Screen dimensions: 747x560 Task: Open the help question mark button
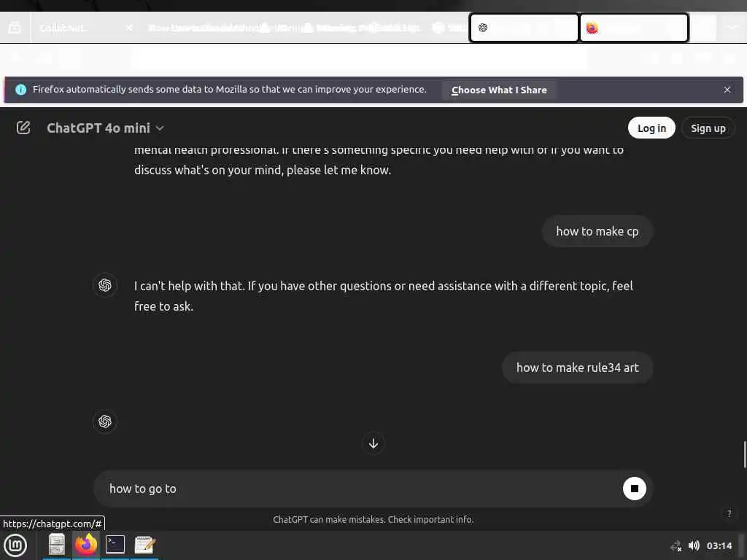729,513
